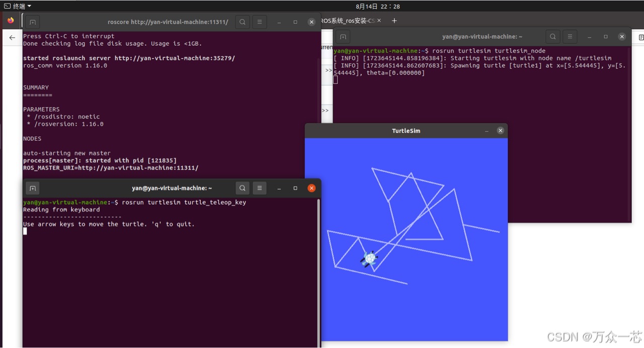Screen dimensions: 644x348
Task: Click 'Starting turtlesim with node name' log line
Action: [x=472, y=58]
